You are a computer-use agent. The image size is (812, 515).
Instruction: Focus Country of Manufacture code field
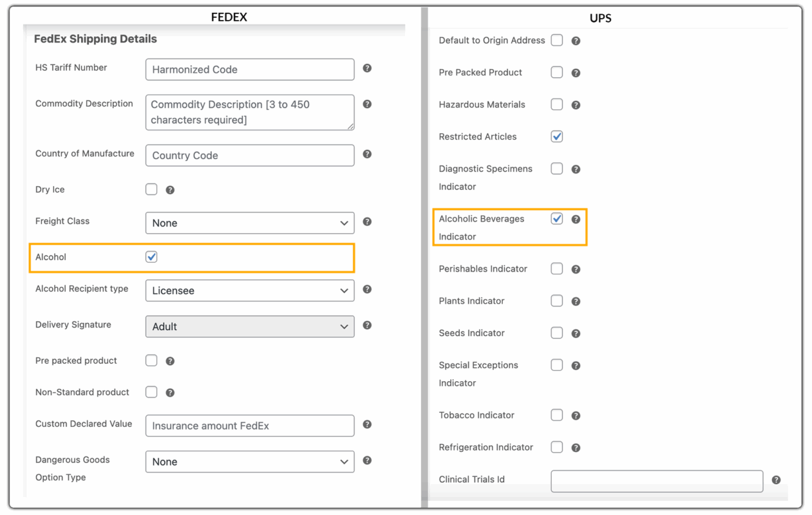(x=250, y=155)
